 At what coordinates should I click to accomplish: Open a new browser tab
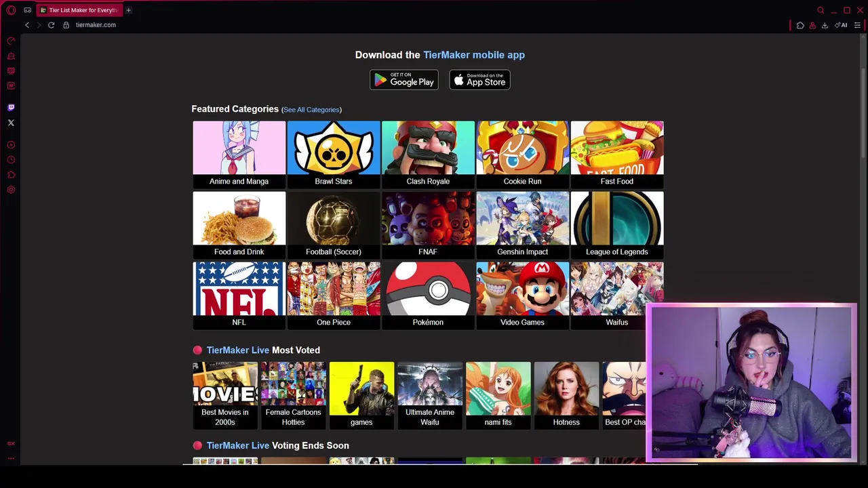tap(128, 10)
